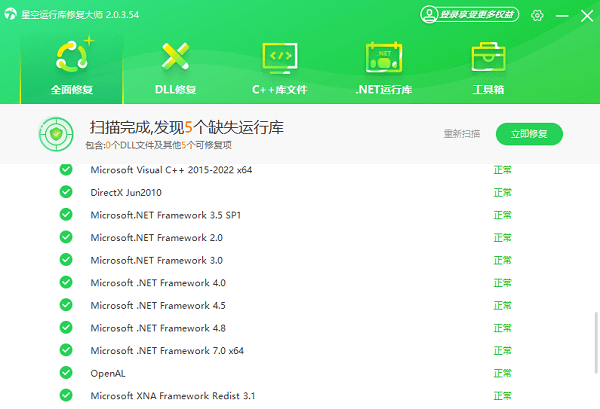Screen dimensions: 600x409
Task: Click the check icon beside DirectX Jun2010
Action: [x=66, y=192]
